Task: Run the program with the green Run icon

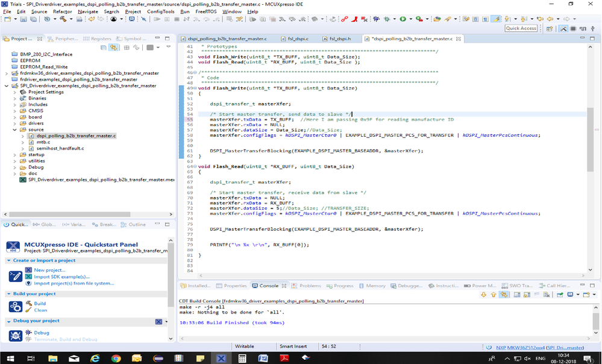Action: click(x=403, y=19)
